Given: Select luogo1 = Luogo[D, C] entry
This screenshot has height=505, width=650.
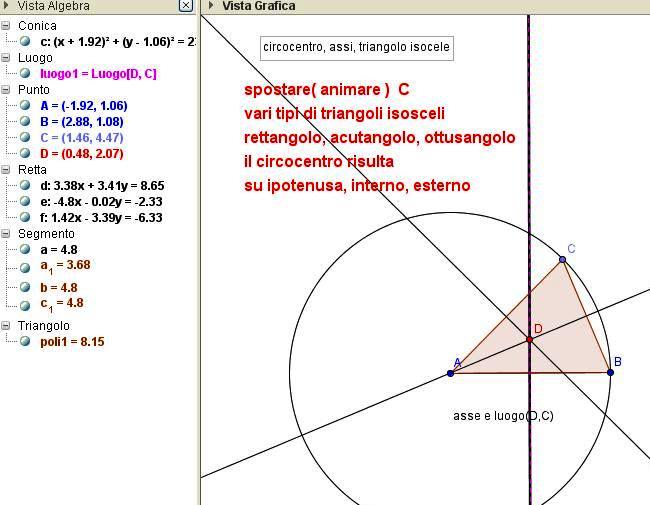Looking at the screenshot, I should [98, 73].
